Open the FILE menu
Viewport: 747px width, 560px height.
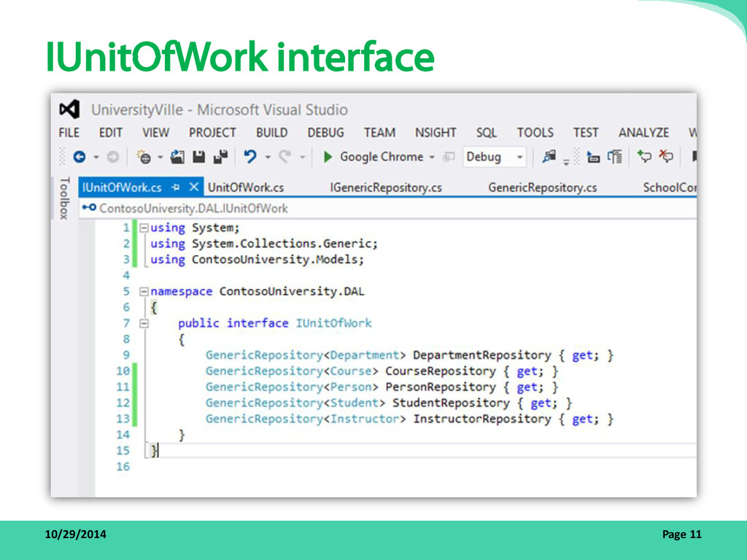(x=69, y=133)
